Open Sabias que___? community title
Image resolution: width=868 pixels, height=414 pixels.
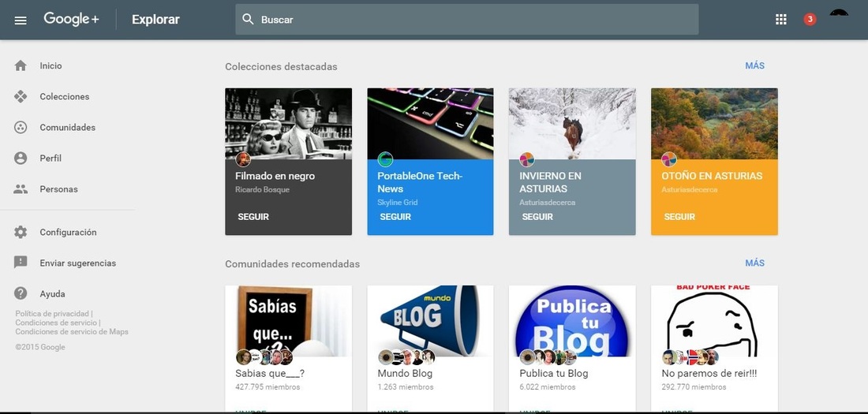tap(270, 374)
